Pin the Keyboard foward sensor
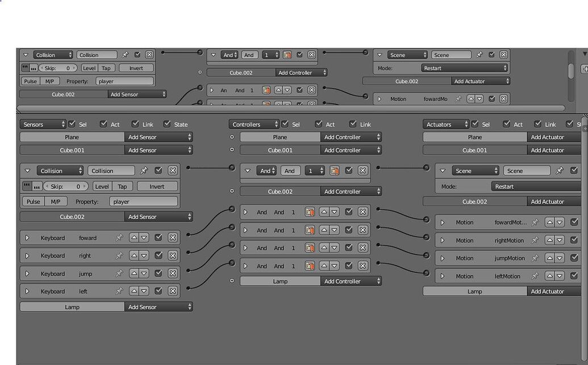 119,238
